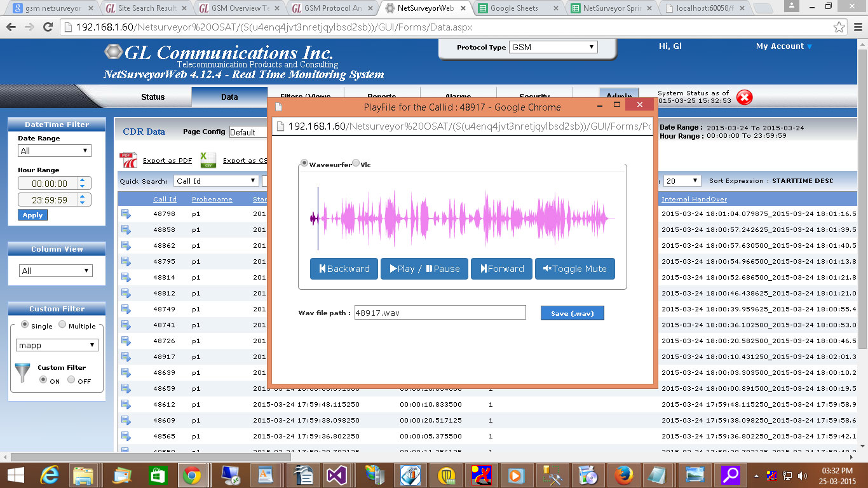Open play icon for Call Id 48565 row
The height and width of the screenshot is (488, 868).
point(126,437)
